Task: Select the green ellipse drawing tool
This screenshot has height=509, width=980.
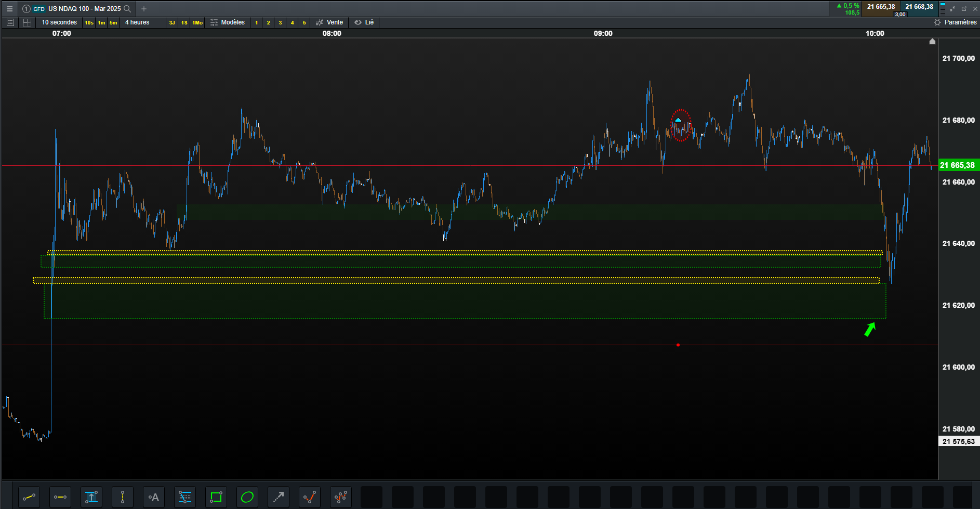Action: [247, 498]
